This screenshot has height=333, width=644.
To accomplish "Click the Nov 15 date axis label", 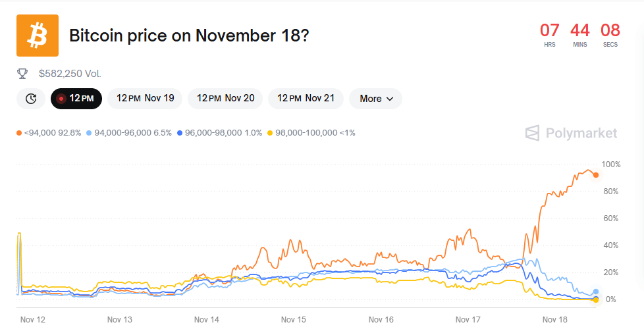I will (x=294, y=320).
